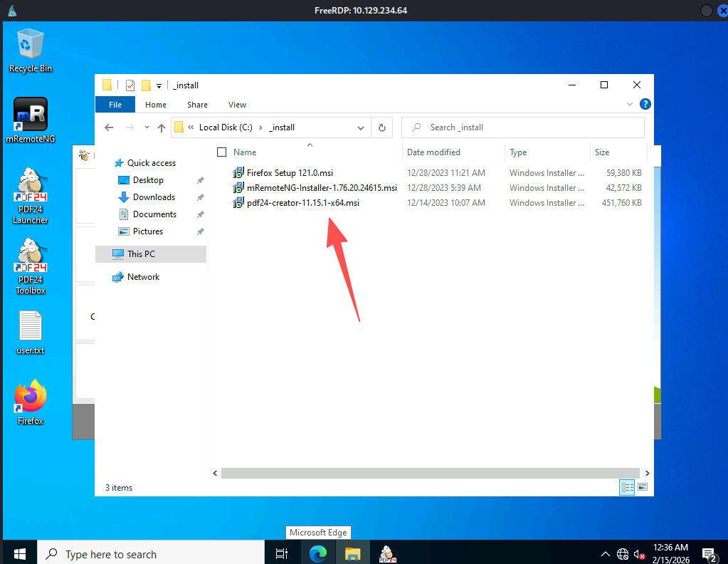
Task: Launch mRemoteNG from desktop shortcut
Action: 31,120
